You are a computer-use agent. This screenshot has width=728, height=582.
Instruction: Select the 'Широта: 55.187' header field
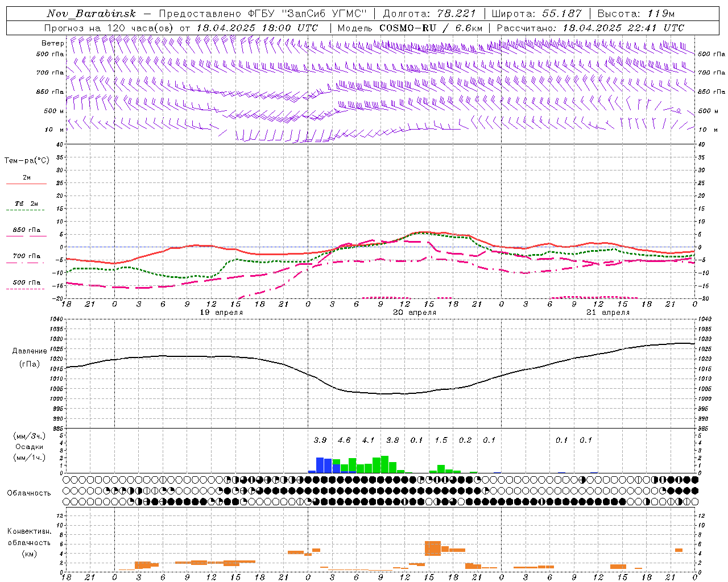point(536,14)
